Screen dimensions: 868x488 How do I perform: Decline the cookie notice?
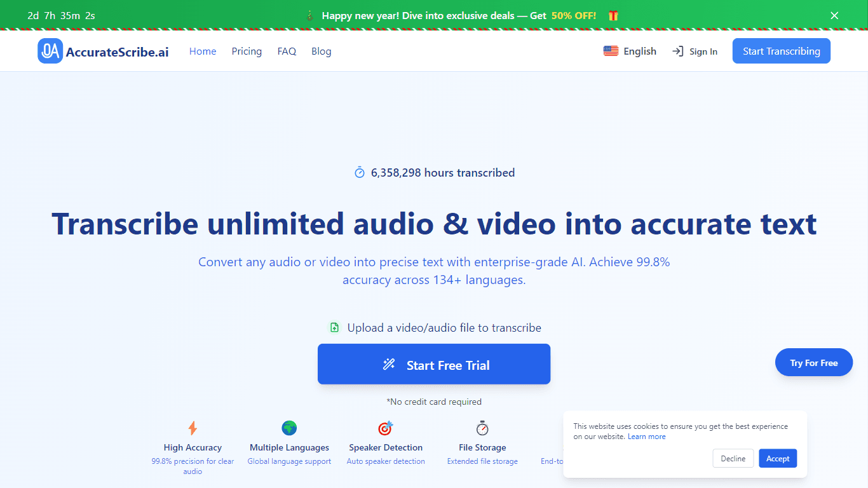click(x=733, y=458)
